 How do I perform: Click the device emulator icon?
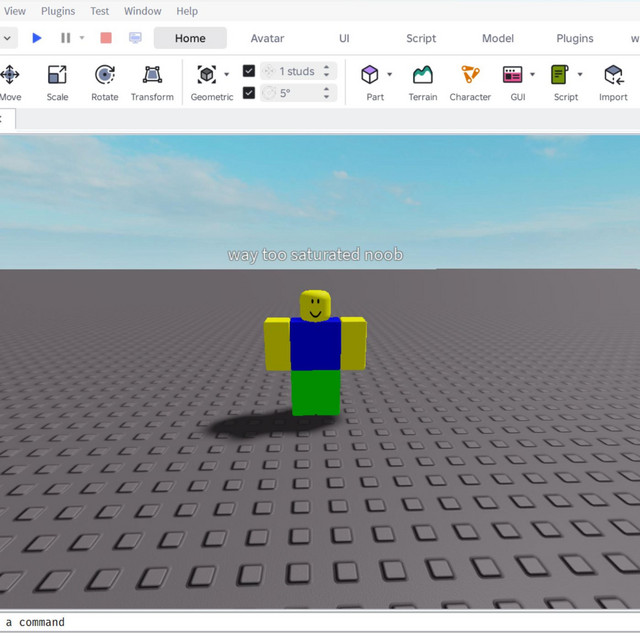[x=136, y=38]
